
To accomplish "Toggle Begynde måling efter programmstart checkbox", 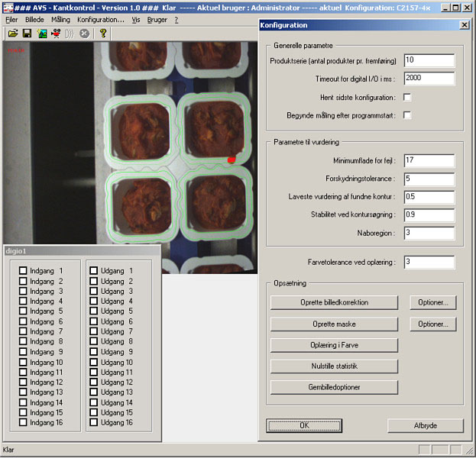I will (407, 115).
